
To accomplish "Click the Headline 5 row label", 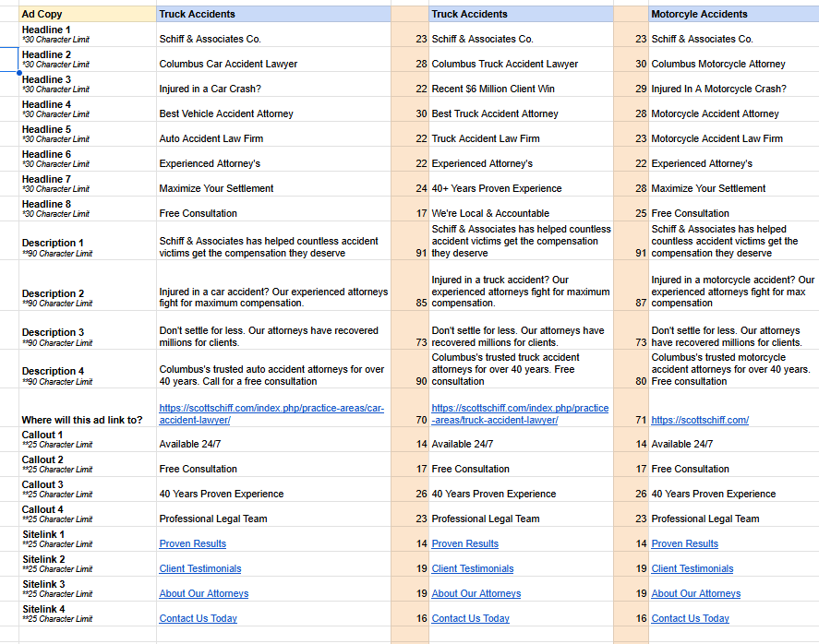I will (x=46, y=129).
